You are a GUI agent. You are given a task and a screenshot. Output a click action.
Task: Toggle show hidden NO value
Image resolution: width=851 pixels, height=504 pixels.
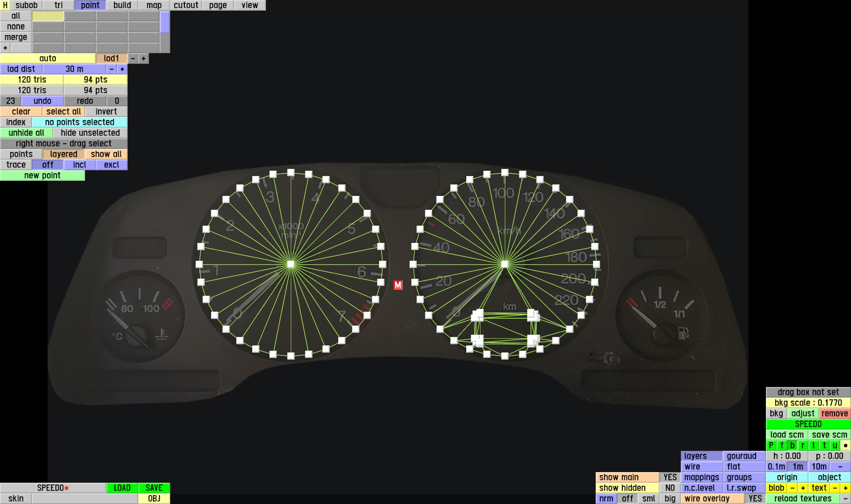(670, 488)
